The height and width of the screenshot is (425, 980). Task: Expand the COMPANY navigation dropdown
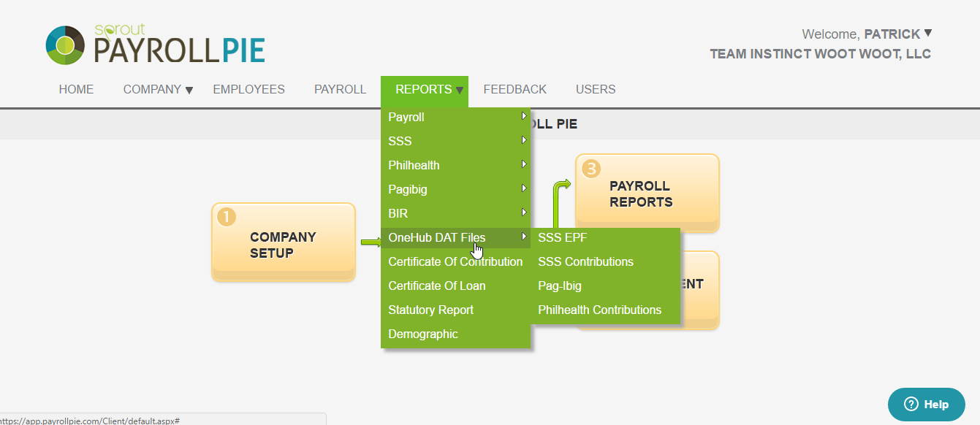coord(157,89)
